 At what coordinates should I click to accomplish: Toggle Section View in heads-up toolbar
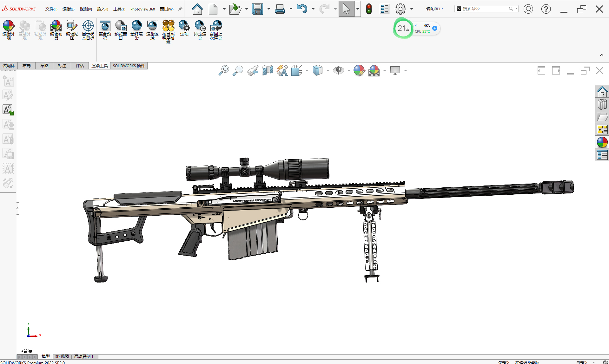(x=268, y=70)
